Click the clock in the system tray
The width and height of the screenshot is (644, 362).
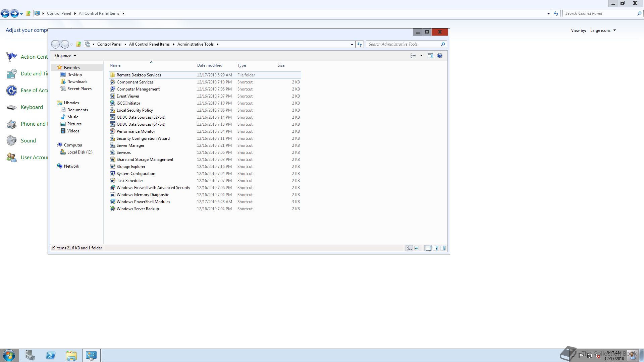(614, 356)
